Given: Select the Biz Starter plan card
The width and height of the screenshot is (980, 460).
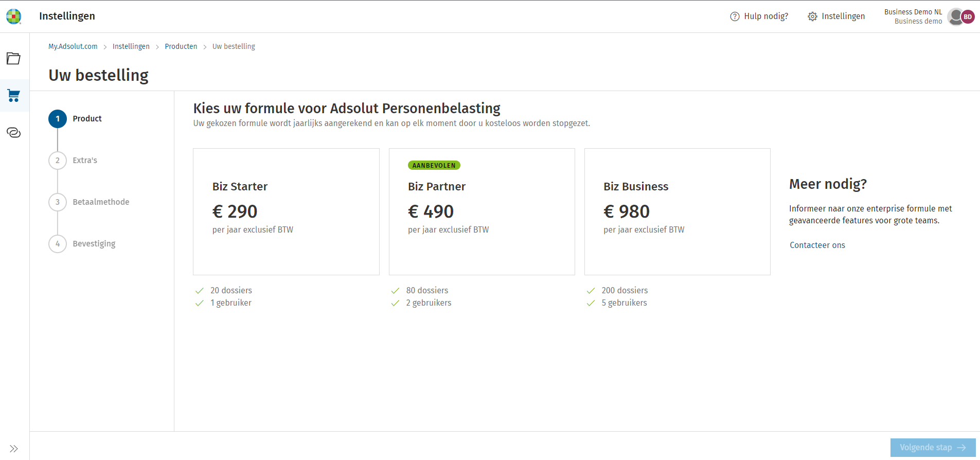Looking at the screenshot, I should point(286,211).
